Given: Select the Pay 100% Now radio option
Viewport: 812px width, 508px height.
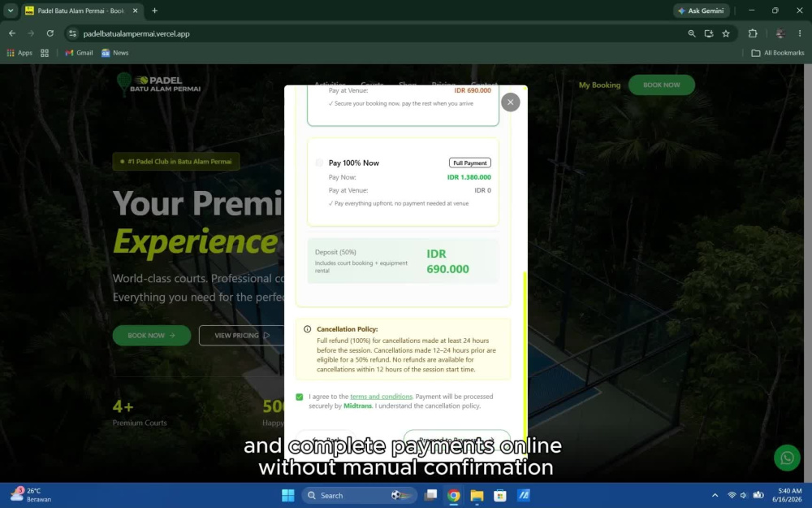Looking at the screenshot, I should 319,163.
